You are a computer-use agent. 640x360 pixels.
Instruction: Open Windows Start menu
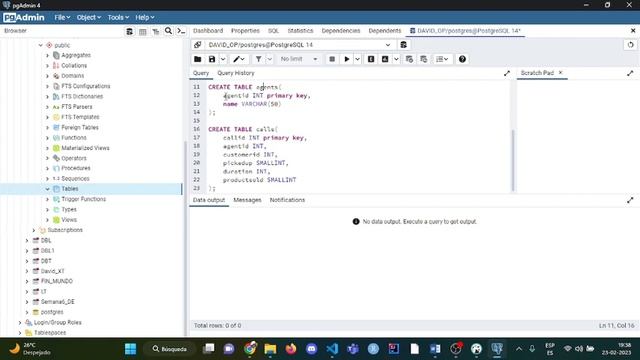tap(131, 349)
